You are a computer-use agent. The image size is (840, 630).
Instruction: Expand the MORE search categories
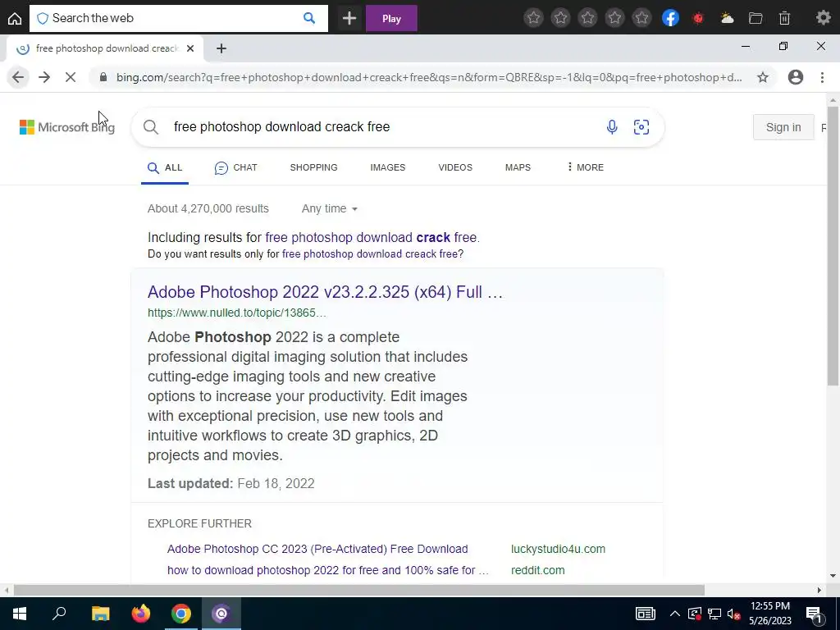585,167
